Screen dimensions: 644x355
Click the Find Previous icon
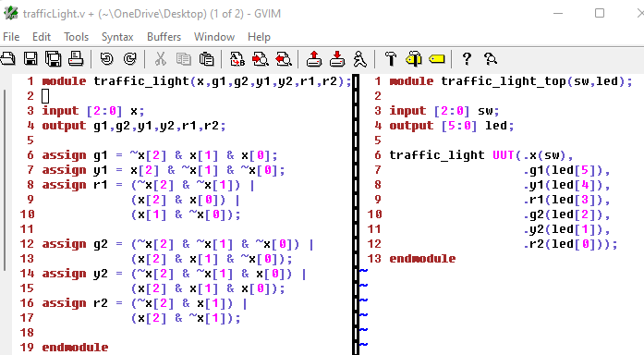(284, 59)
